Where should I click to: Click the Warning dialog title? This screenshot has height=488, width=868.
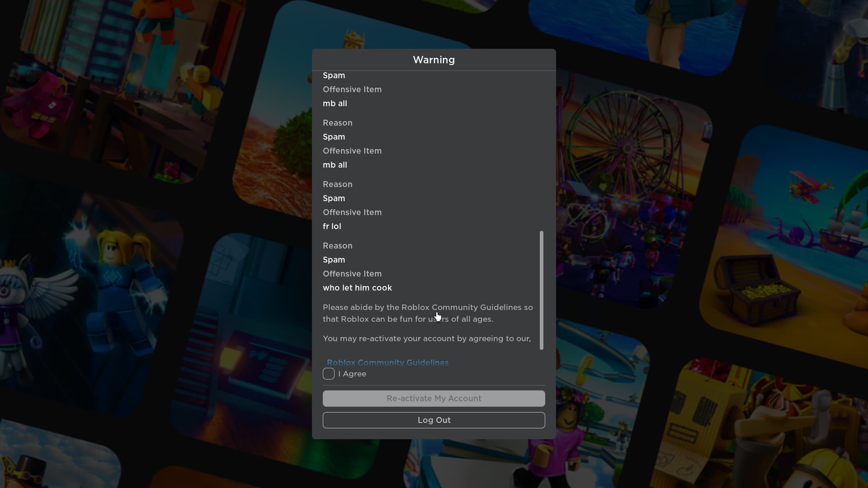[434, 60]
